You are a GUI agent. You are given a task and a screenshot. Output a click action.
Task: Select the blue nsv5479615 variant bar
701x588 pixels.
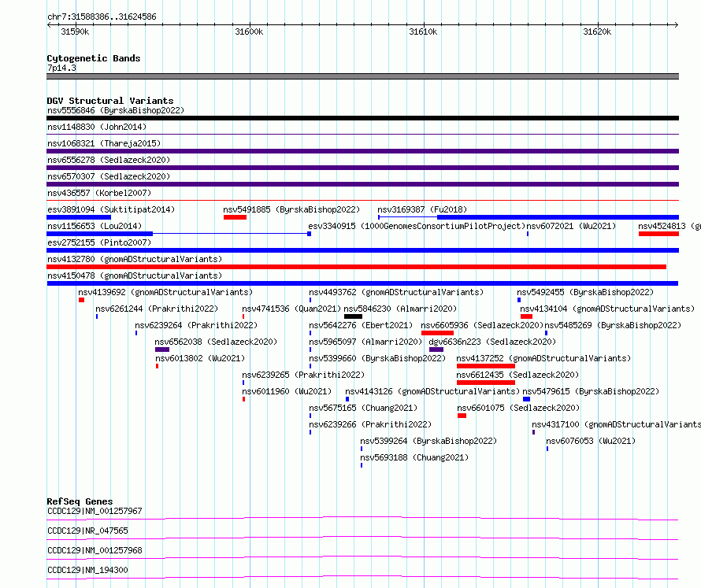[x=526, y=399]
